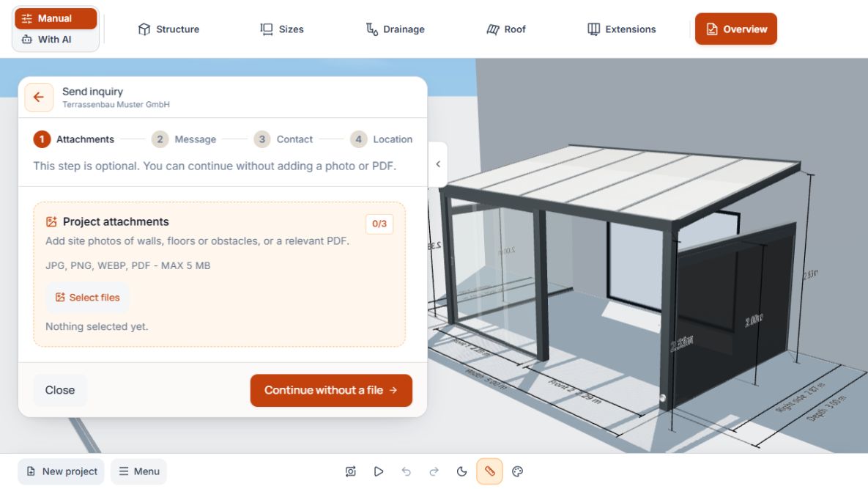This screenshot has height=489, width=868.
Task: Undo the last change
Action: coord(407,472)
